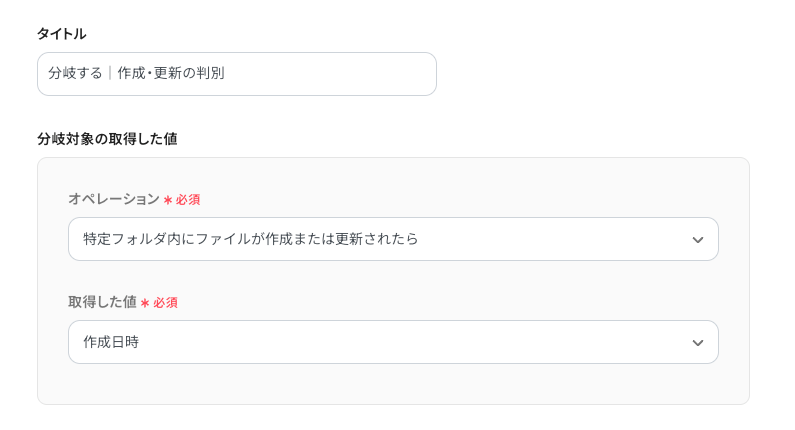795x430 pixels.
Task: Open the 取得した値 dropdown showing 作成日時
Action: point(392,342)
